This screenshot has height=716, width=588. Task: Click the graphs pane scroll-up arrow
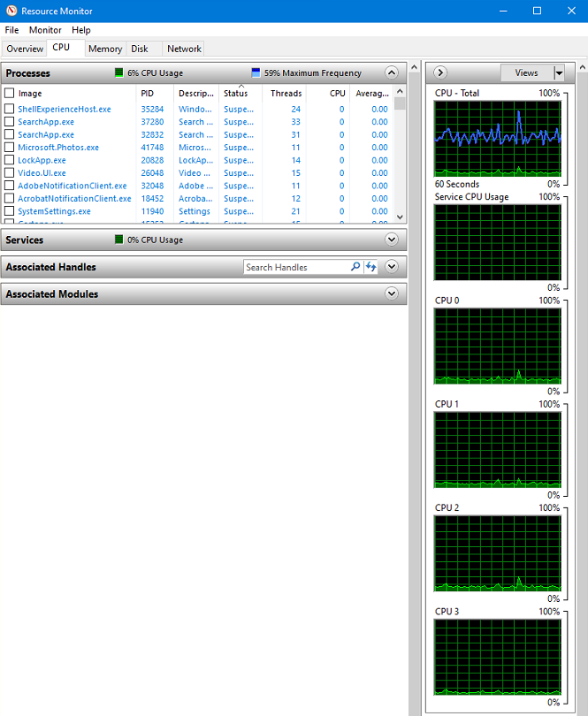tap(583, 67)
